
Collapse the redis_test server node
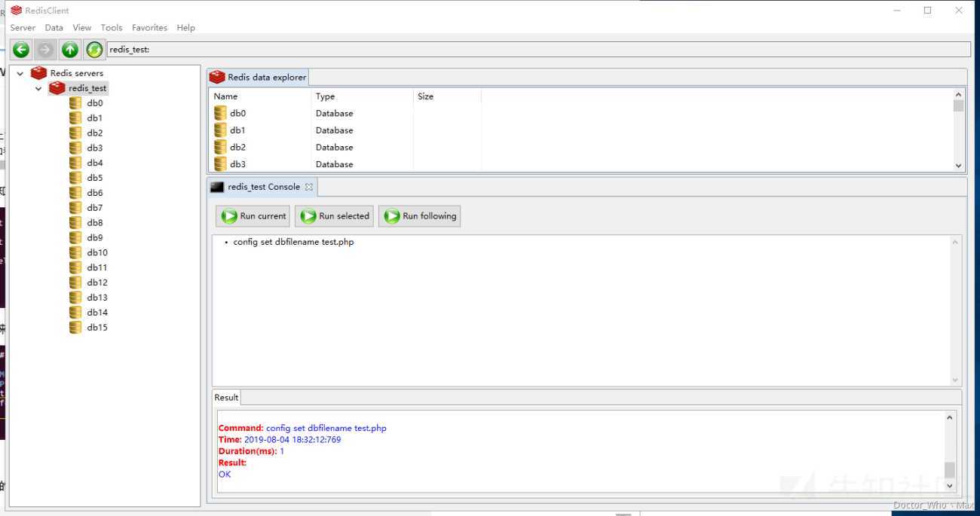click(38, 89)
